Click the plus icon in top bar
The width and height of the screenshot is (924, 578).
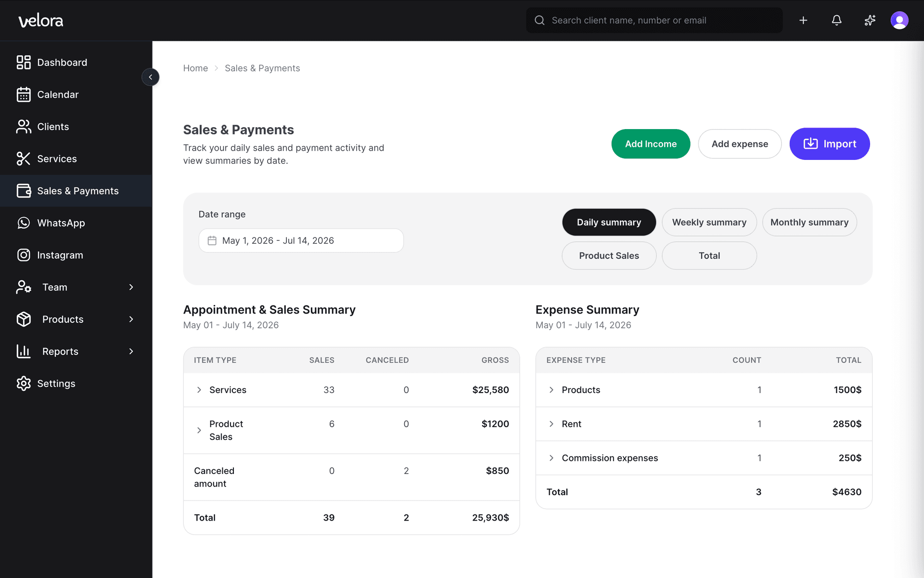pos(803,20)
